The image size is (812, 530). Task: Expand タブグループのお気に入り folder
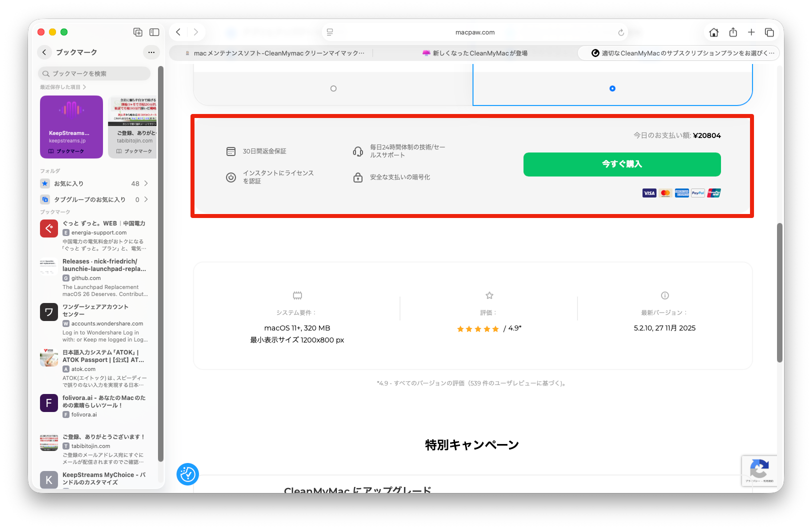pyautogui.click(x=146, y=199)
